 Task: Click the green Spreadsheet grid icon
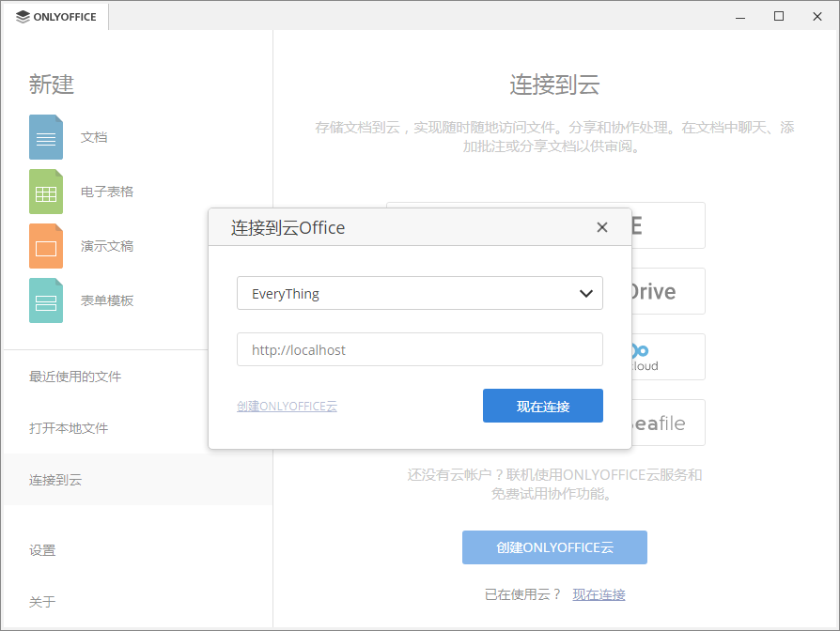click(46, 192)
